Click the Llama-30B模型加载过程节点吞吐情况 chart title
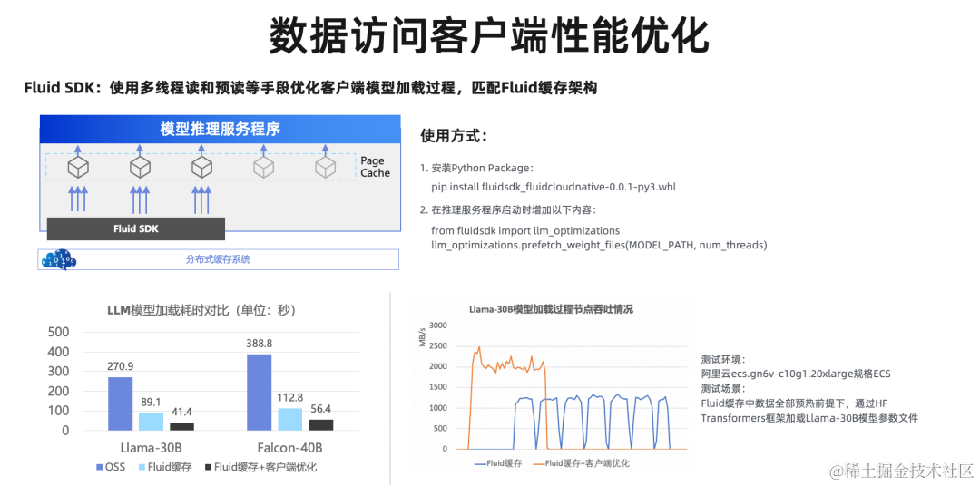This screenshot has width=980, height=486. click(x=551, y=309)
